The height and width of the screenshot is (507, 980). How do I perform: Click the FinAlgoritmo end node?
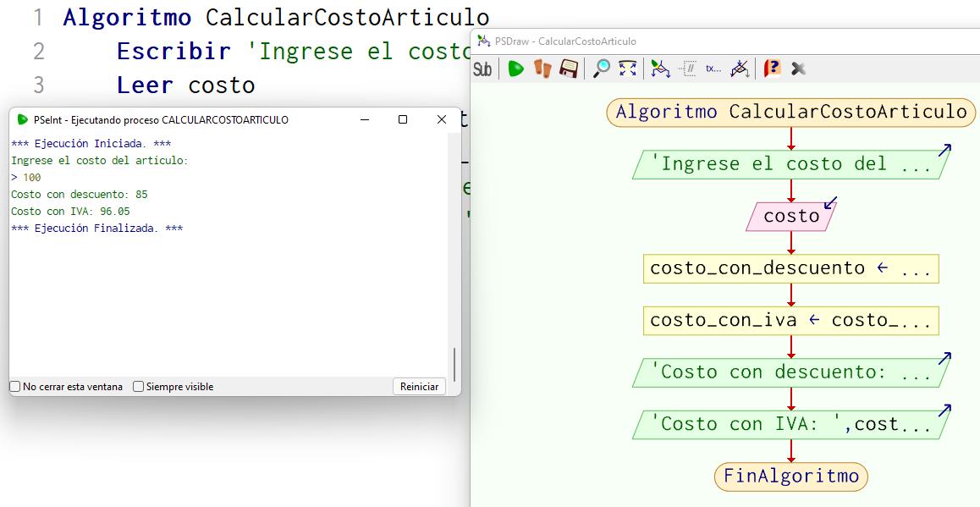pyautogui.click(x=790, y=477)
